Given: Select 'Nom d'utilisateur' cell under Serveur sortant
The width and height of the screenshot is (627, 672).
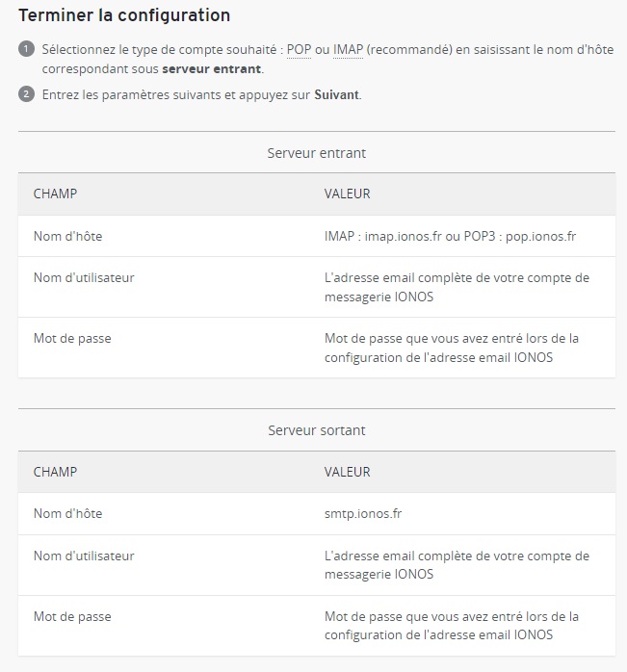Looking at the screenshot, I should 84,556.
